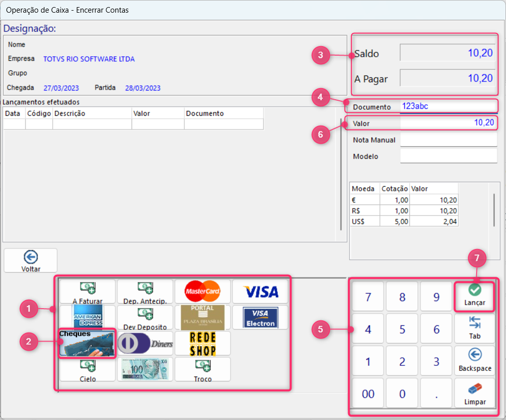Click the currency table scrollbar

tap(494, 210)
